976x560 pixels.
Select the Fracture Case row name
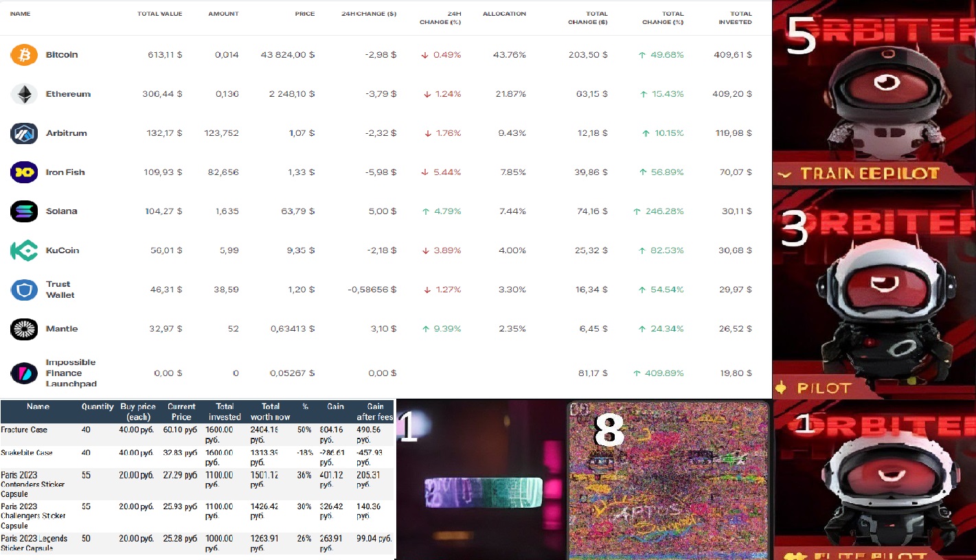tap(24, 430)
